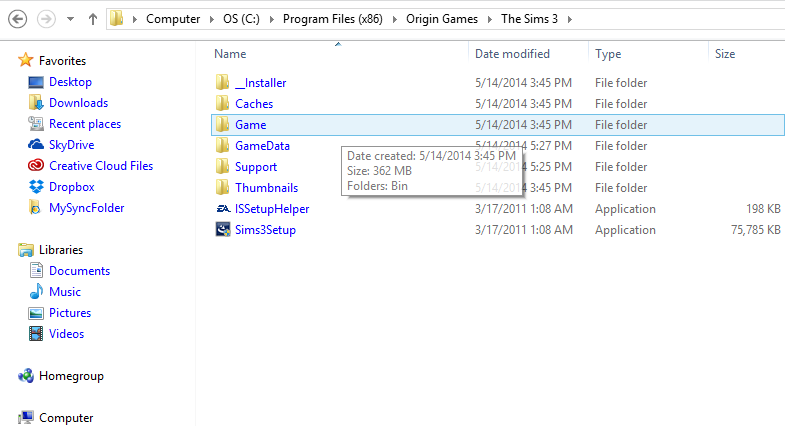This screenshot has width=785, height=426.
Task: Expand breadcrumb chevron after Origin Games
Action: click(490, 19)
